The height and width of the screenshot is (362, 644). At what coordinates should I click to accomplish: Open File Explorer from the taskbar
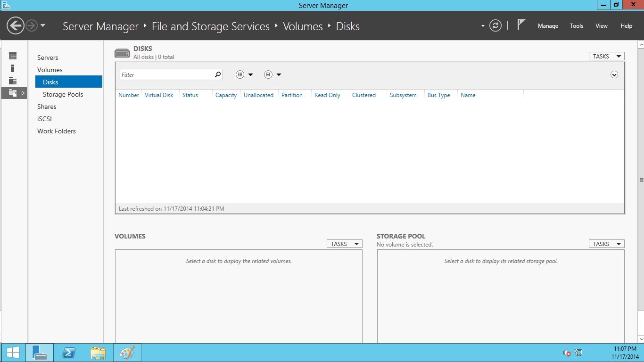click(98, 353)
